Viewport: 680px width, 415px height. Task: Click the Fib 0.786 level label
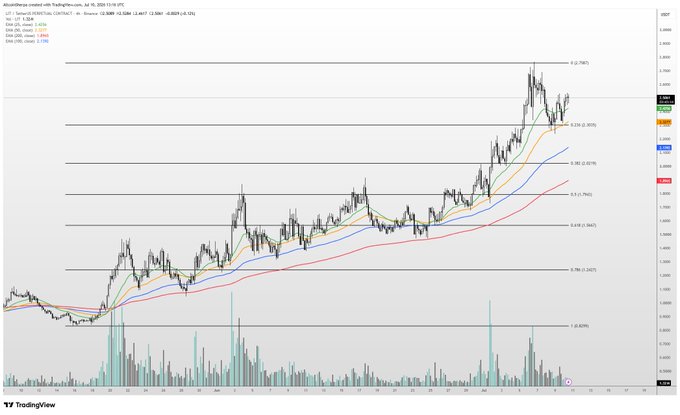[x=583, y=270]
